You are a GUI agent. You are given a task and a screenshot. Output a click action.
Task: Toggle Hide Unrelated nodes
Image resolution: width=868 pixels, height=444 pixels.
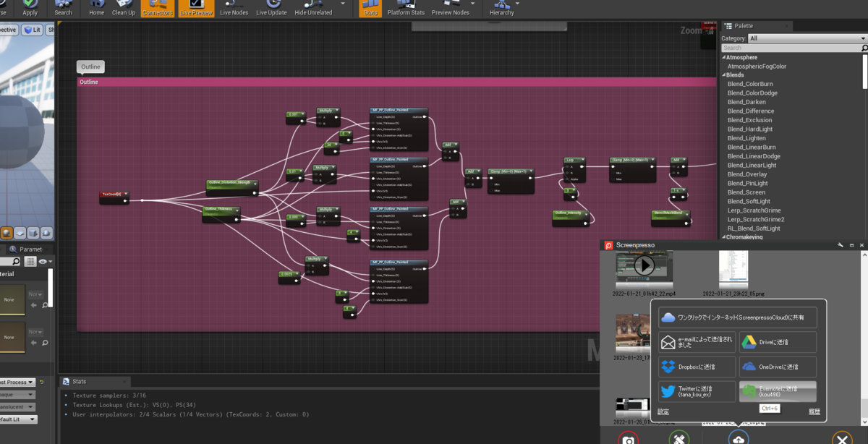[x=313, y=9]
